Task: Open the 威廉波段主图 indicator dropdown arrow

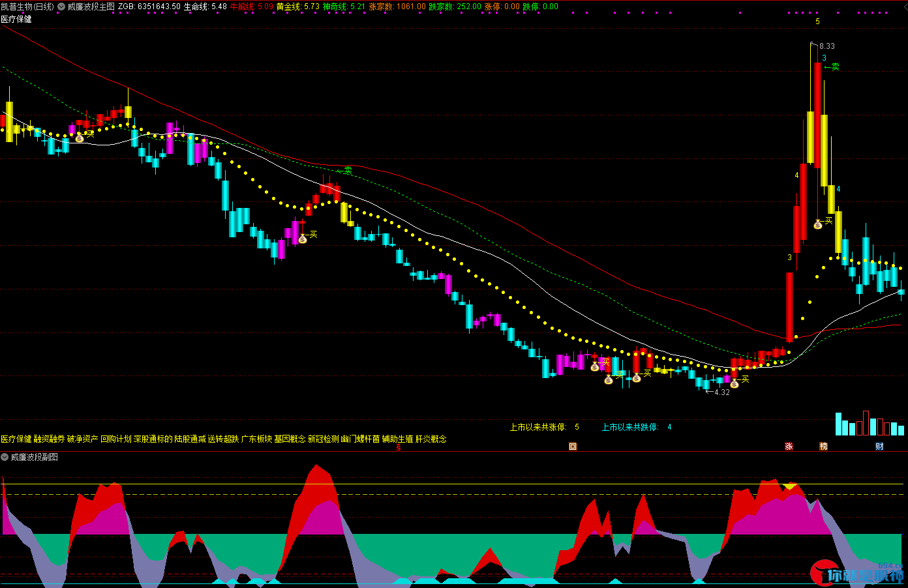Action: point(61,7)
